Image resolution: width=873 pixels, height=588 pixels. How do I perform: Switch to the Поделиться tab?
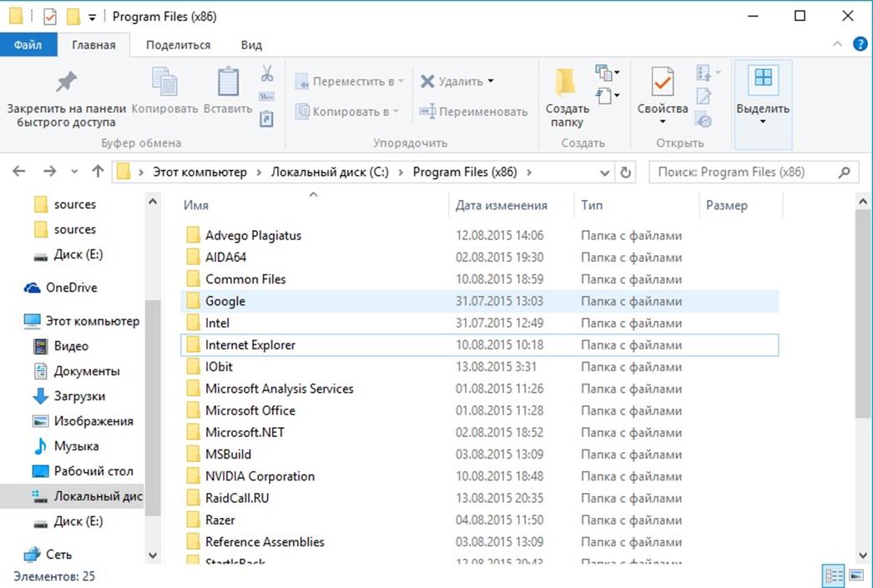click(x=178, y=45)
